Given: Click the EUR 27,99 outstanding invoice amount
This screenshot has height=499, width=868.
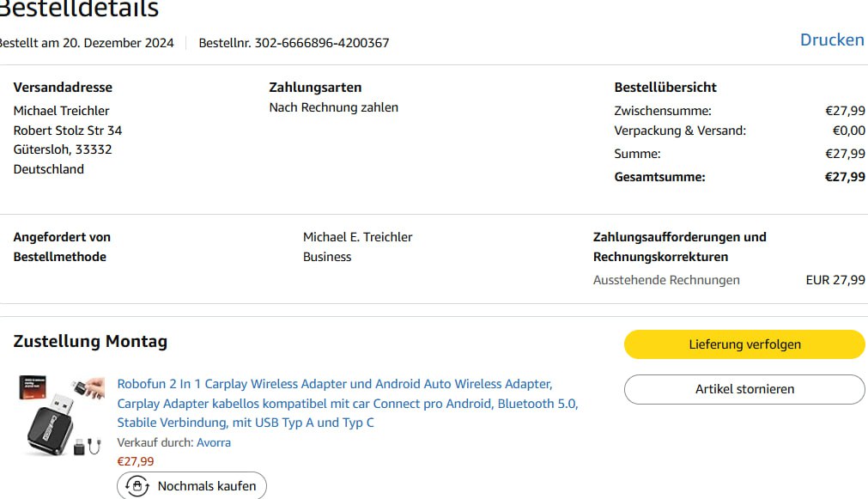Looking at the screenshot, I should pyautogui.click(x=835, y=280).
